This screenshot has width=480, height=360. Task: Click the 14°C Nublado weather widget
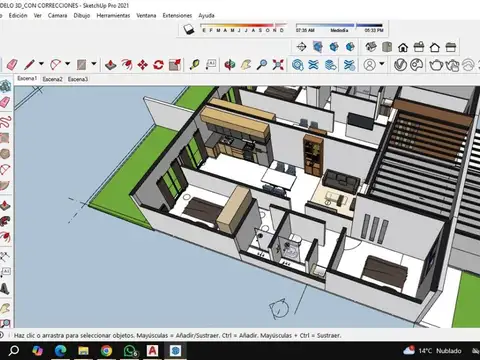432,350
